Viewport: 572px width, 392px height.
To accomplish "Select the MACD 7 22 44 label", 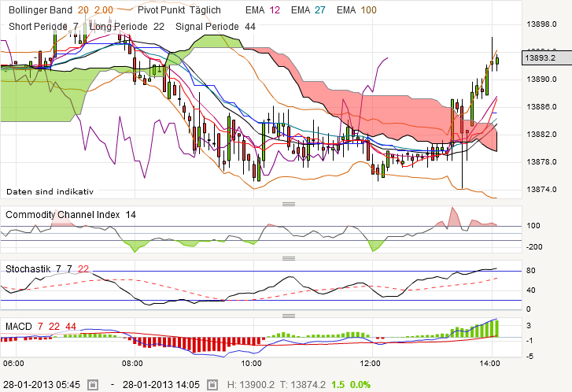I will coord(40,327).
